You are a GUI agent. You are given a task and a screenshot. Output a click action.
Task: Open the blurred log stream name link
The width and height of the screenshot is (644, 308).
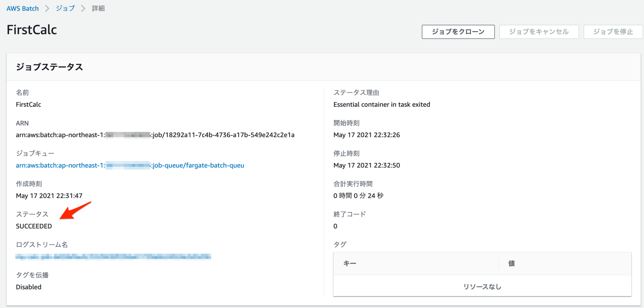113,256
